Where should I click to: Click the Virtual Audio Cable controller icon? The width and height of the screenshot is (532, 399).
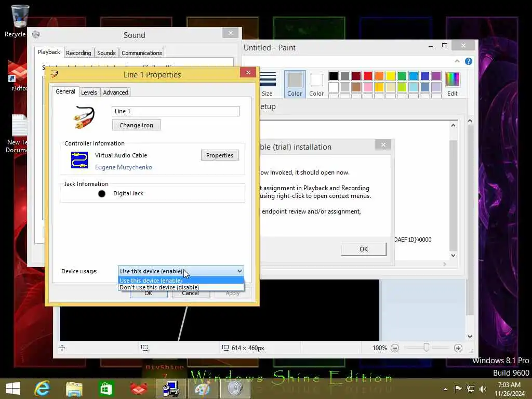point(79,160)
